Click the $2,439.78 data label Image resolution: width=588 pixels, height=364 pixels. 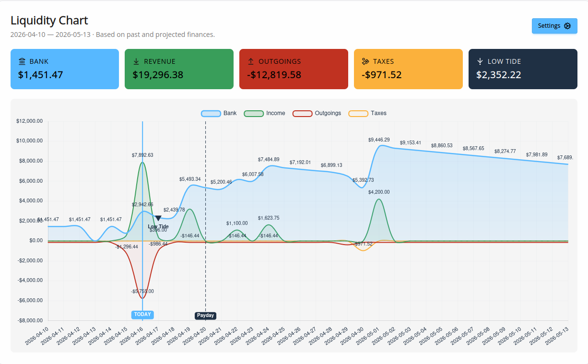[174, 210]
